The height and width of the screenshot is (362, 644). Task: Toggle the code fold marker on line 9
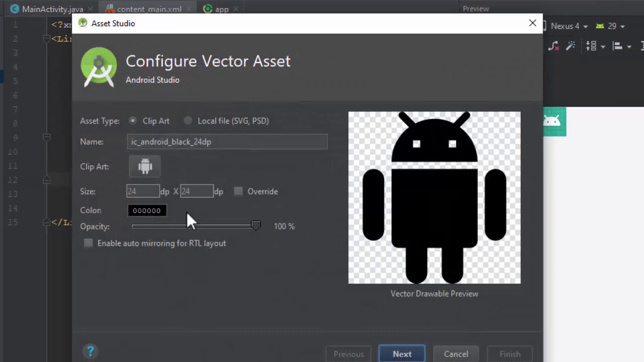click(x=46, y=137)
